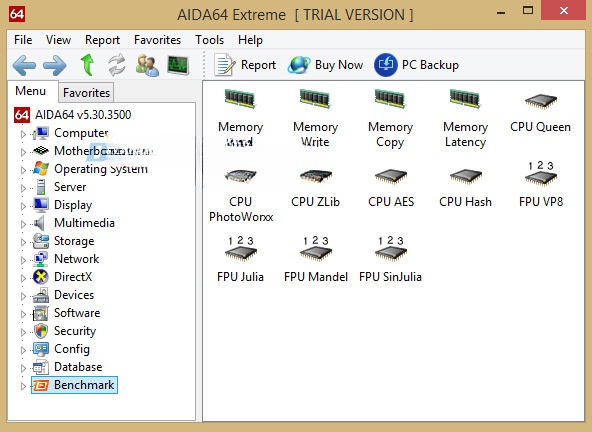Select Multimedia in the tree
The image size is (592, 432).
click(x=84, y=222)
